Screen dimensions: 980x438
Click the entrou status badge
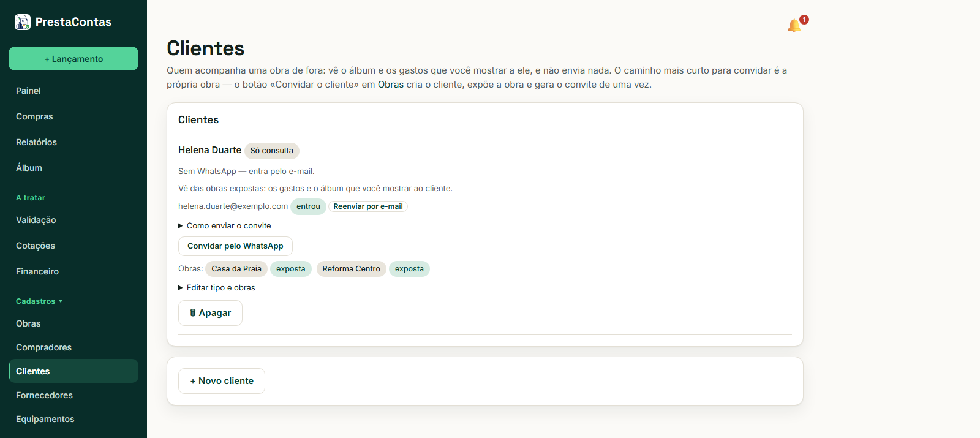click(x=308, y=206)
